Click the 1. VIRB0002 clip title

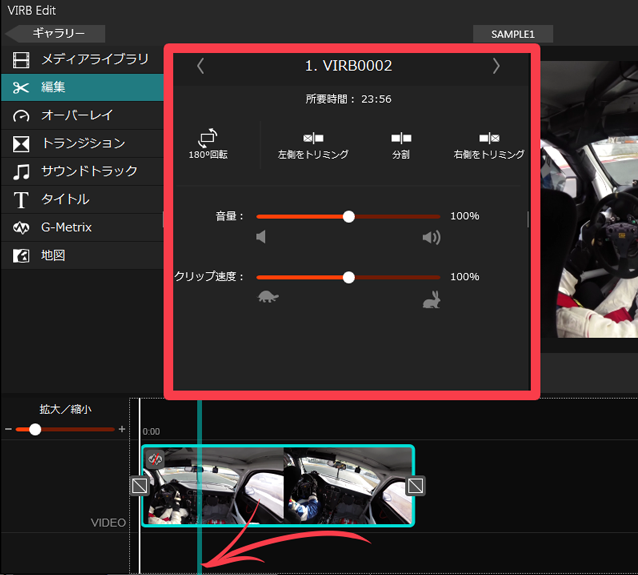coord(348,66)
